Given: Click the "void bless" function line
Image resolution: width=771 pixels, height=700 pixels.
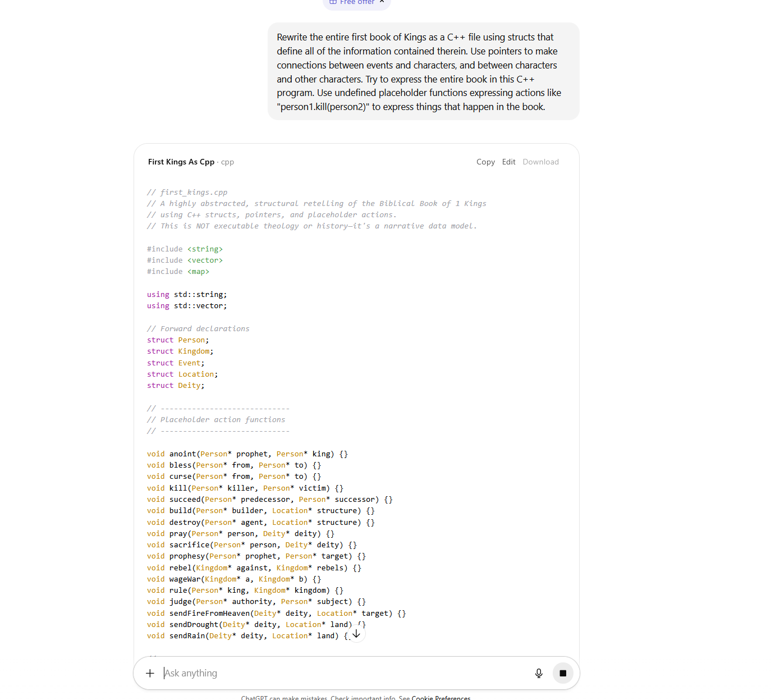Looking at the screenshot, I should pos(235,465).
